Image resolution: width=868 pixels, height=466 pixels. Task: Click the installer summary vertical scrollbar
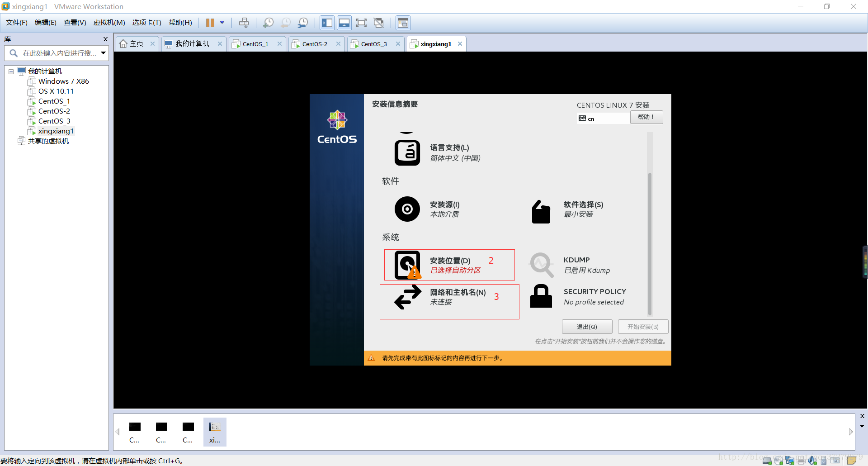coord(650,244)
